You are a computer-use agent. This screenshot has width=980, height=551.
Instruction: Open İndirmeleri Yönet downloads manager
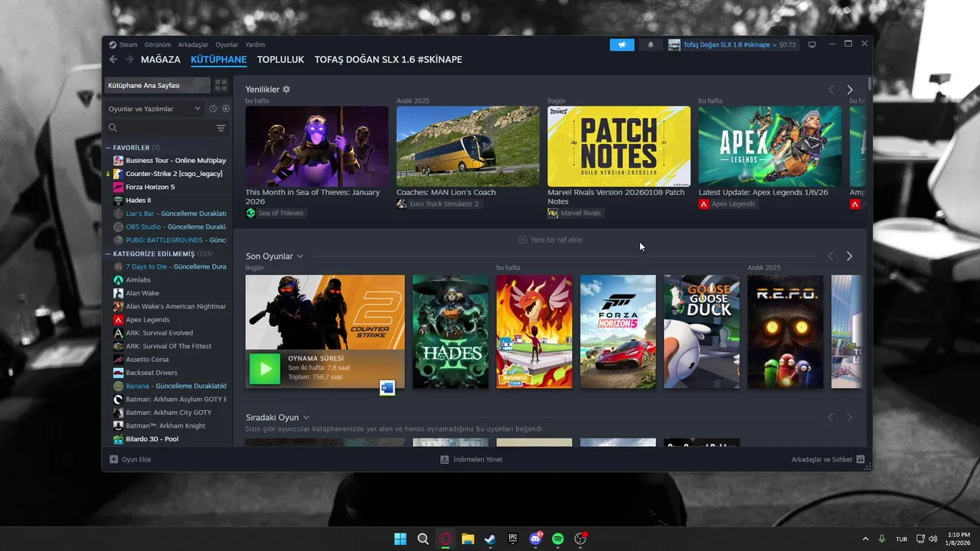pyautogui.click(x=472, y=459)
